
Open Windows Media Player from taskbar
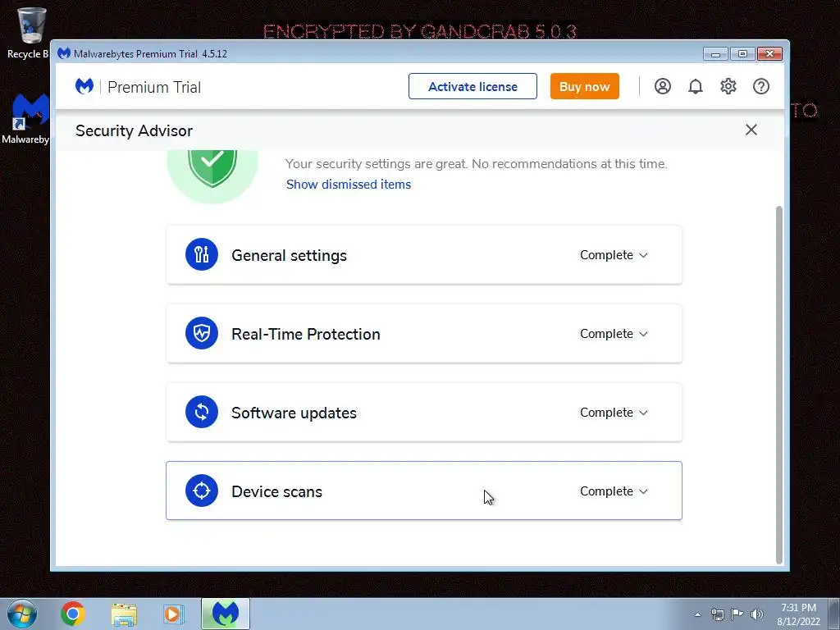(172, 614)
